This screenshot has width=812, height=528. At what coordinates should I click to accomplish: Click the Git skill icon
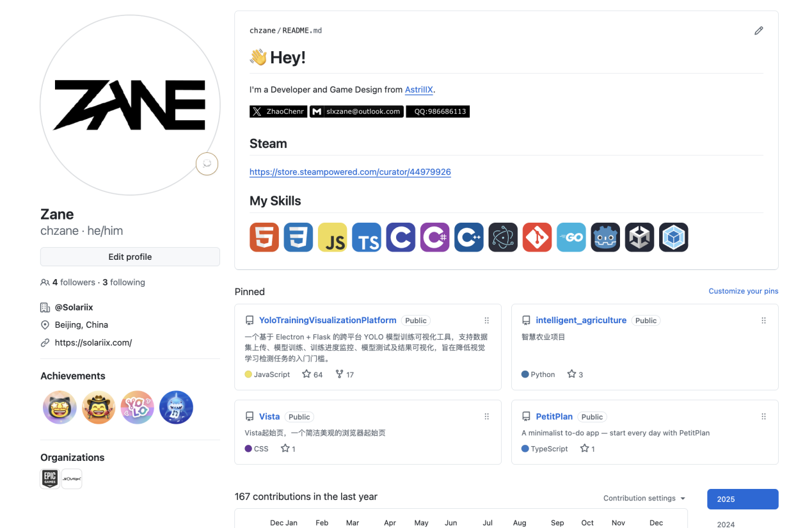point(537,237)
